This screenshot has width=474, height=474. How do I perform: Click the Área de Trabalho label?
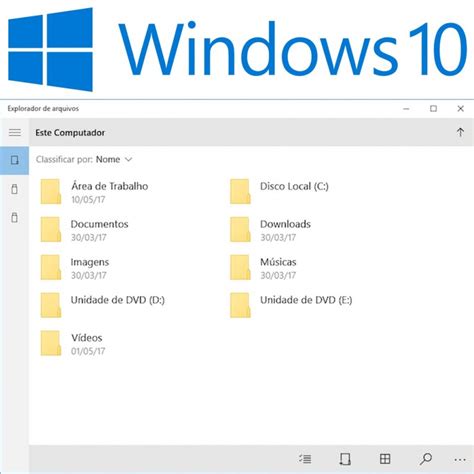(110, 186)
